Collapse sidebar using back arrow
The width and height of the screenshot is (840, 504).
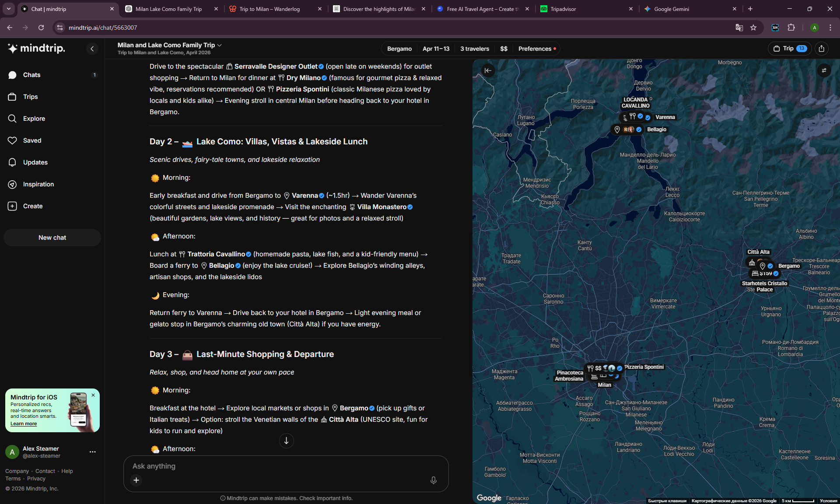(92, 49)
